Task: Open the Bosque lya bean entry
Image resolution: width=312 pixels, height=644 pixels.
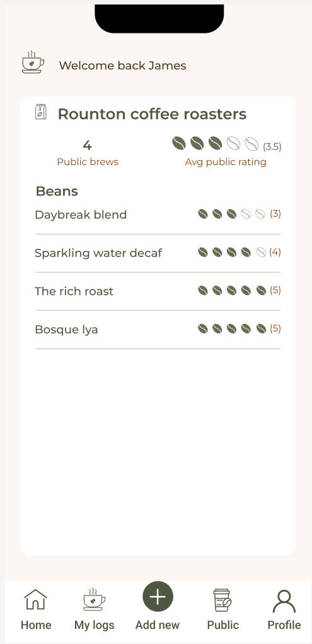Action: click(158, 330)
